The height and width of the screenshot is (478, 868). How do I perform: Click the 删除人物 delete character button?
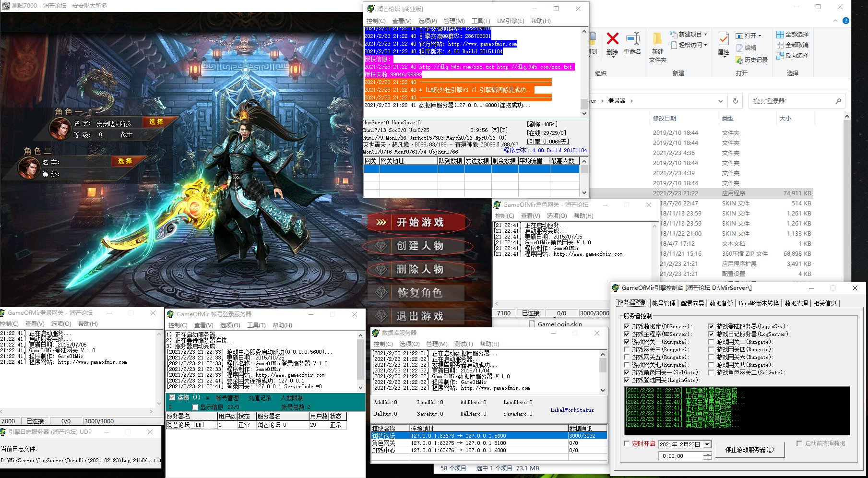pyautogui.click(x=416, y=269)
